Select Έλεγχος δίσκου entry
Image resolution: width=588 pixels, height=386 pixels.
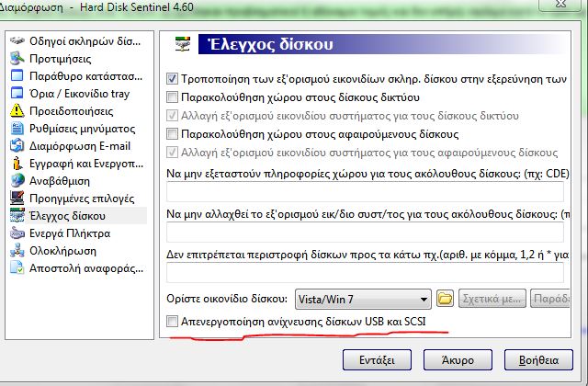[67, 216]
